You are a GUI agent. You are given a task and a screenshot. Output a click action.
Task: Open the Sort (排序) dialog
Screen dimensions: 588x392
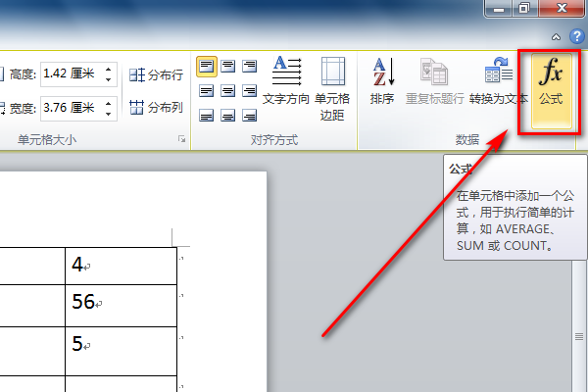[x=382, y=81]
